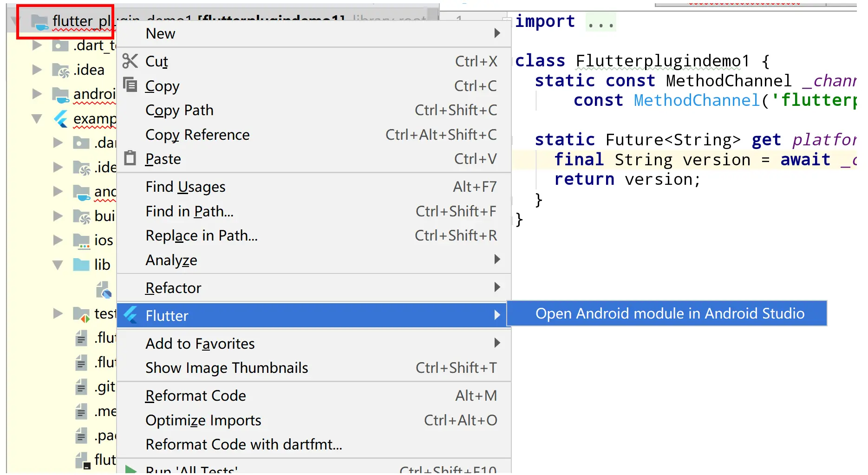Click the 'final String version' declaration

click(652, 160)
